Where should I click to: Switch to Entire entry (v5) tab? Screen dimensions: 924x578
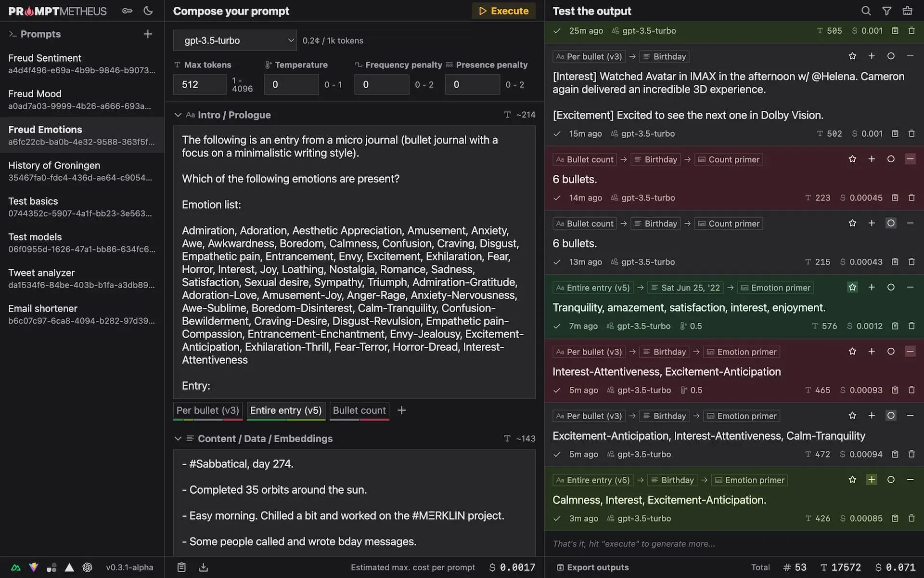point(286,410)
